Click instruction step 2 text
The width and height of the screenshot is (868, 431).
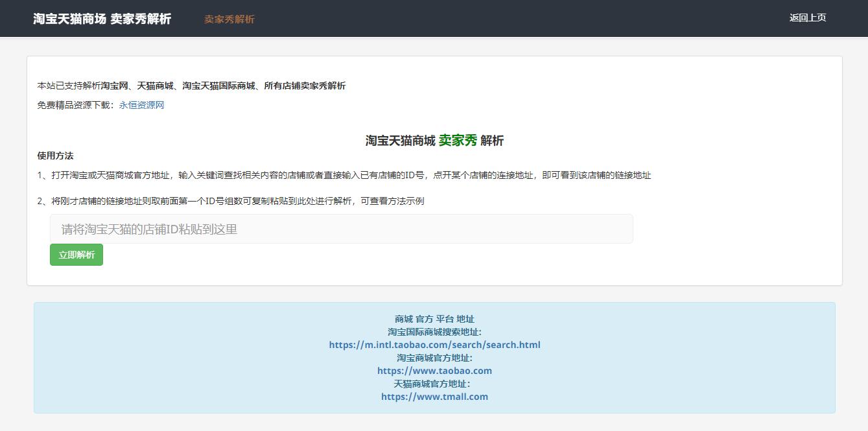[231, 201]
